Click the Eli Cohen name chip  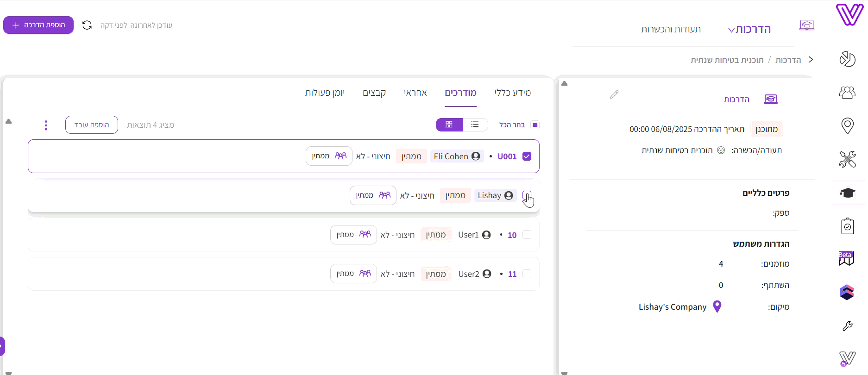[x=457, y=156]
